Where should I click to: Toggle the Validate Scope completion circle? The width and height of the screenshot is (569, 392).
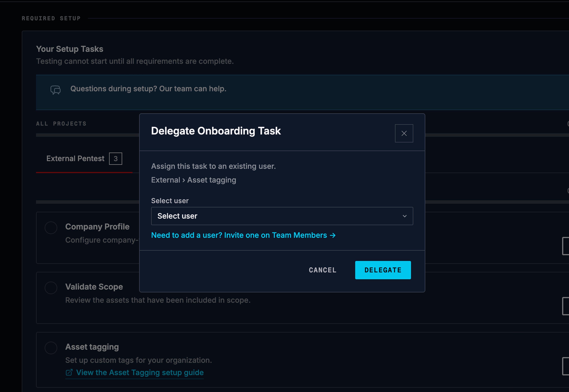point(51,288)
